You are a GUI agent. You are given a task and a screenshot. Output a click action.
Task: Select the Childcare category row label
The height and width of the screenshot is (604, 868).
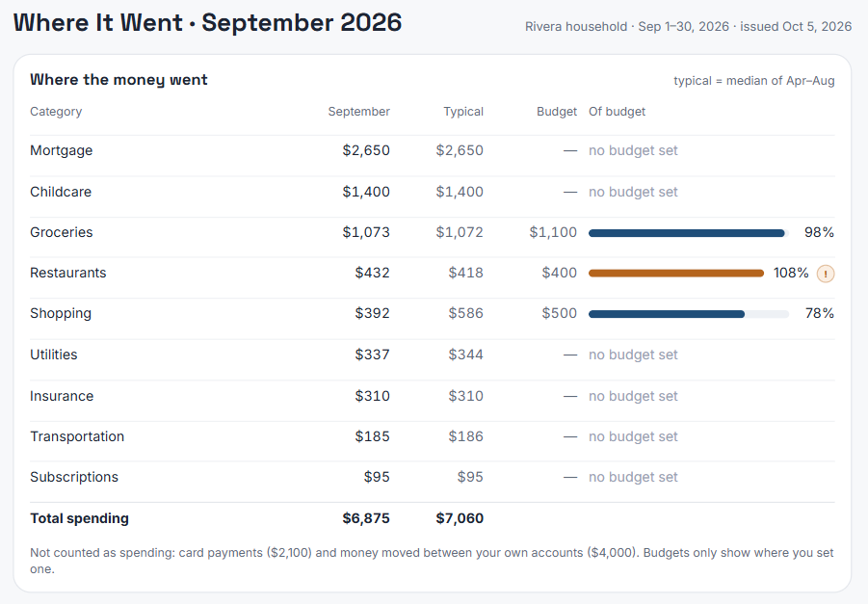point(61,192)
